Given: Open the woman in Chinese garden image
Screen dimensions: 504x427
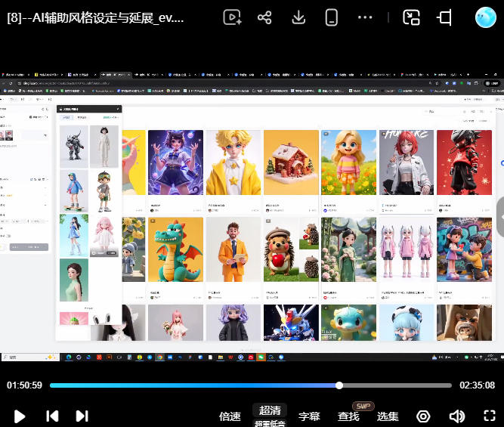Looking at the screenshot, I should (x=349, y=249).
